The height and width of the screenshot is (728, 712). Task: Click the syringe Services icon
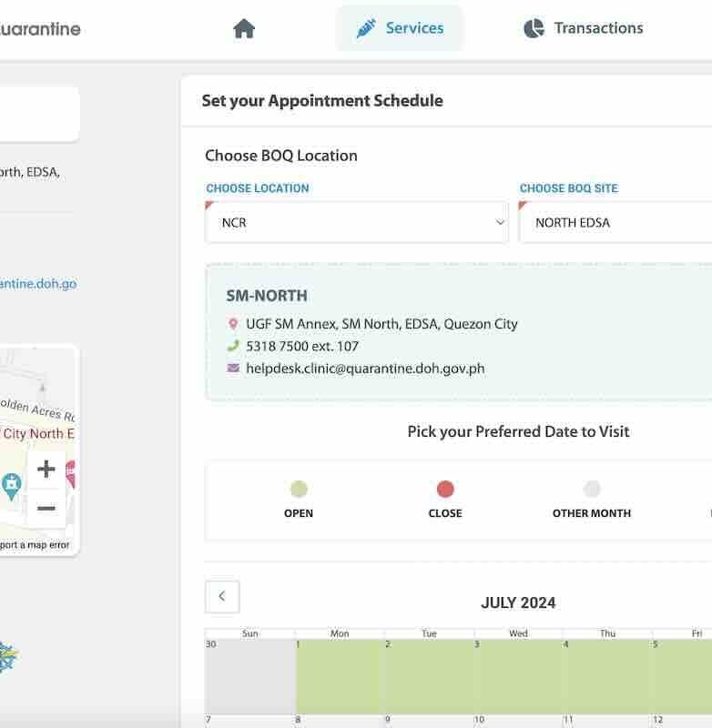(366, 28)
